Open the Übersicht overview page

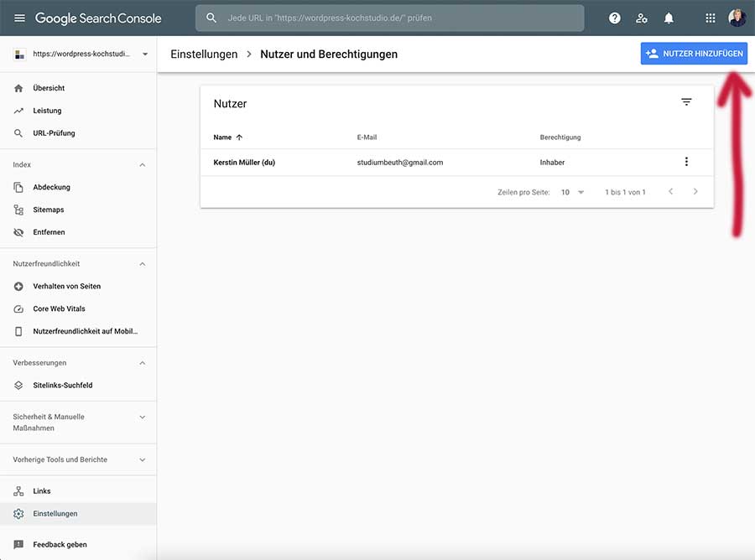[48, 87]
